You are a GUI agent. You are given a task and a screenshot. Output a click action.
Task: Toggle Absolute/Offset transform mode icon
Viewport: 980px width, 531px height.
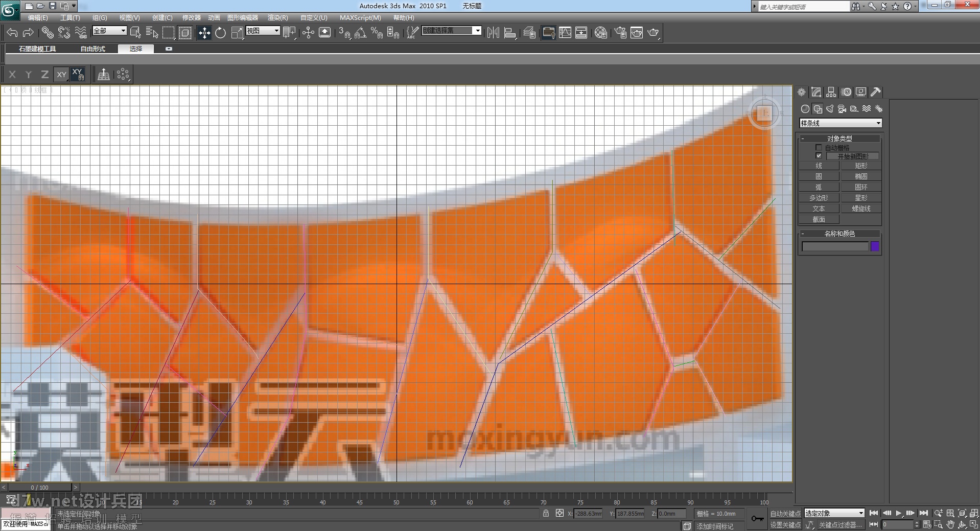pyautogui.click(x=559, y=513)
